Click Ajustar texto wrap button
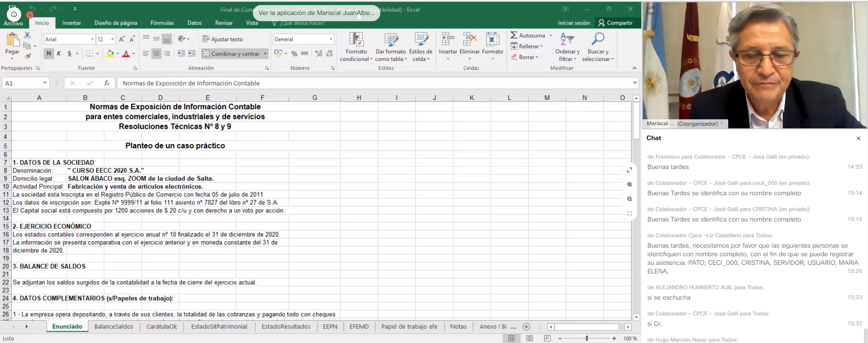Viewport: 868px width, 343px height. pyautogui.click(x=223, y=39)
